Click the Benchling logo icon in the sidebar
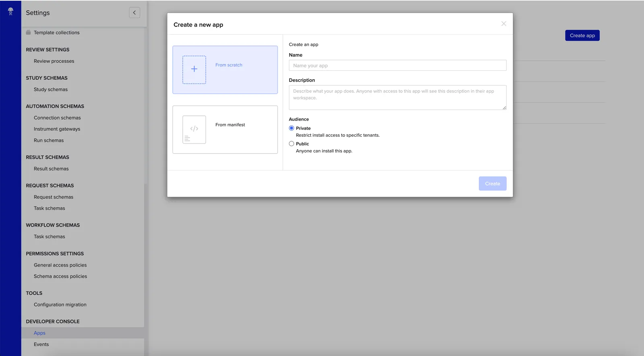Image resolution: width=644 pixels, height=356 pixels. 10,11
